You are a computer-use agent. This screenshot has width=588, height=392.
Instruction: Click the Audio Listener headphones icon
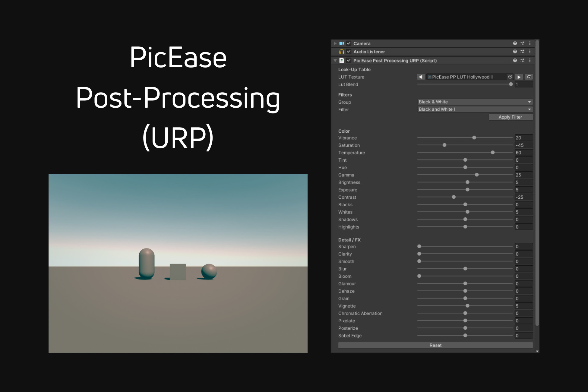click(x=342, y=52)
